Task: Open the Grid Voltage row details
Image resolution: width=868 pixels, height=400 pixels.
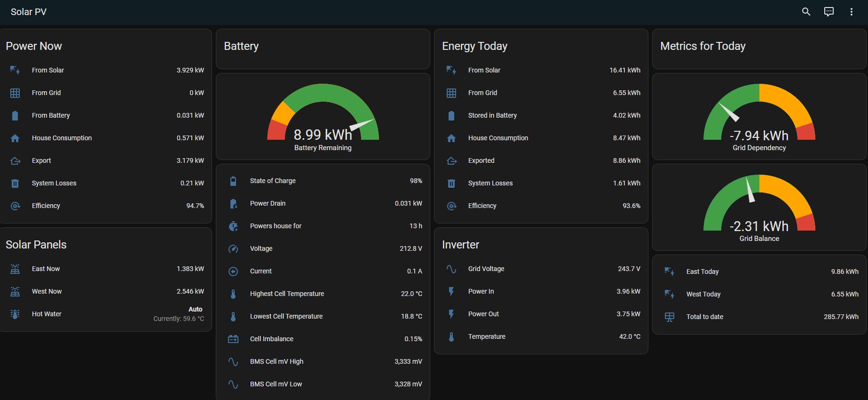Action: [x=486, y=269]
